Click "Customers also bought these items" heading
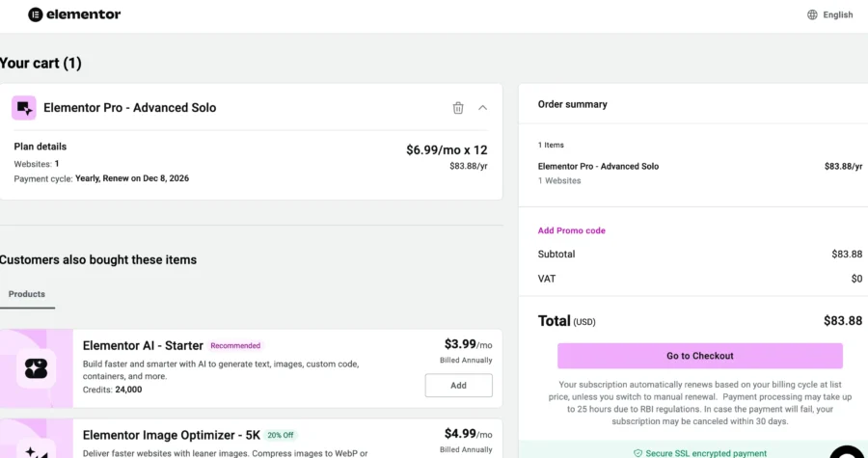This screenshot has height=458, width=868. click(98, 260)
